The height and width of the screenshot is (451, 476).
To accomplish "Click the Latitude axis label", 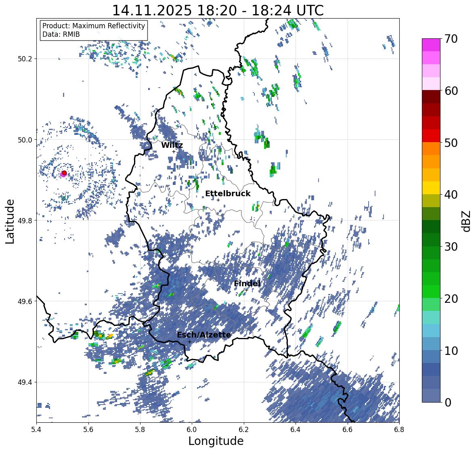I will [10, 221].
